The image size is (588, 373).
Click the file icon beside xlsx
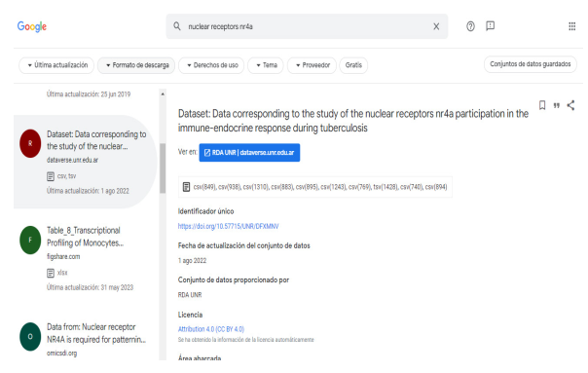pos(51,273)
